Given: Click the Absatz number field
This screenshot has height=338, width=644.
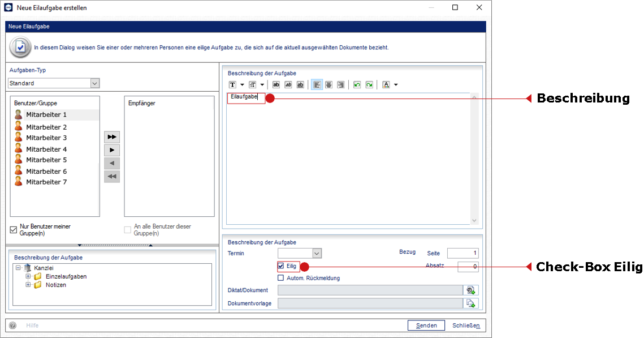Looking at the screenshot, I should coord(468,267).
